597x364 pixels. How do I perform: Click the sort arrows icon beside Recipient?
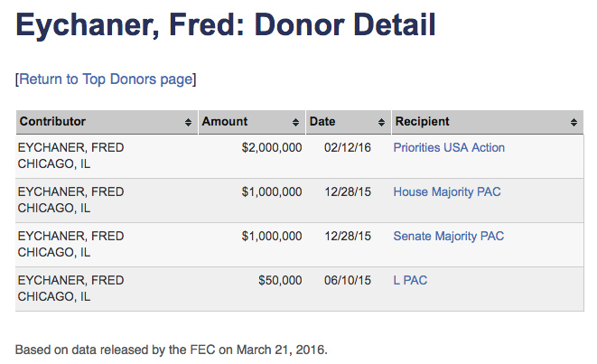574,122
